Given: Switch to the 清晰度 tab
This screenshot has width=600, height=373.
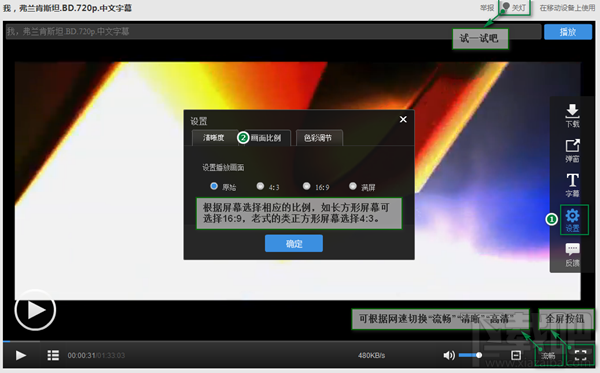Looking at the screenshot, I should 214,138.
